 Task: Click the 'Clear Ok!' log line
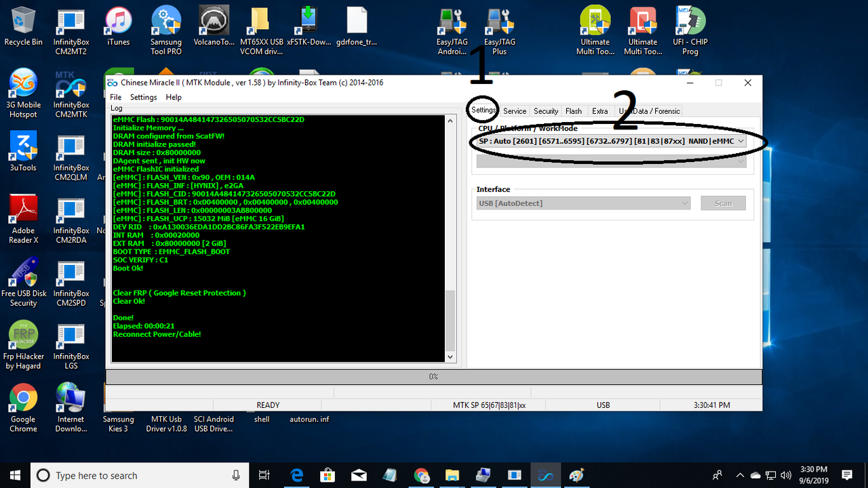(129, 301)
